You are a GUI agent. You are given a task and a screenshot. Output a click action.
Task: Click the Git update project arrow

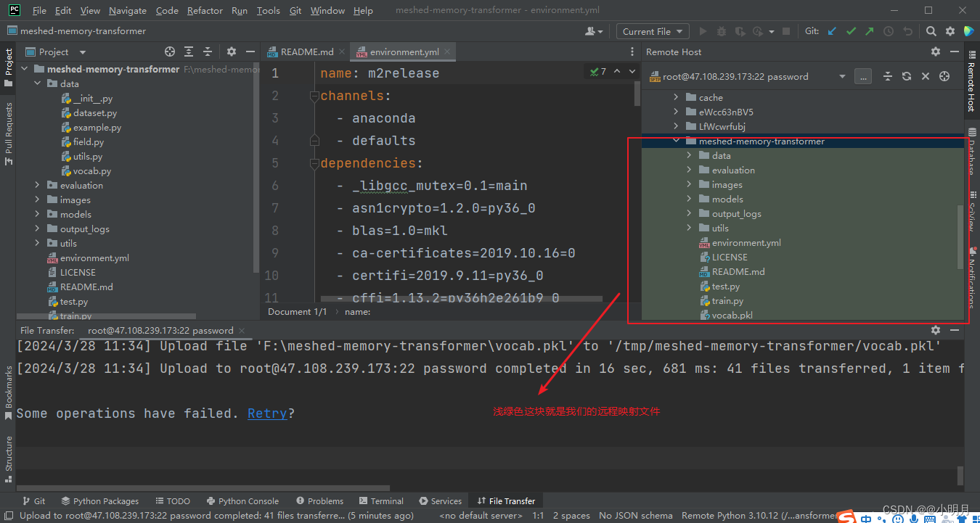(x=832, y=31)
